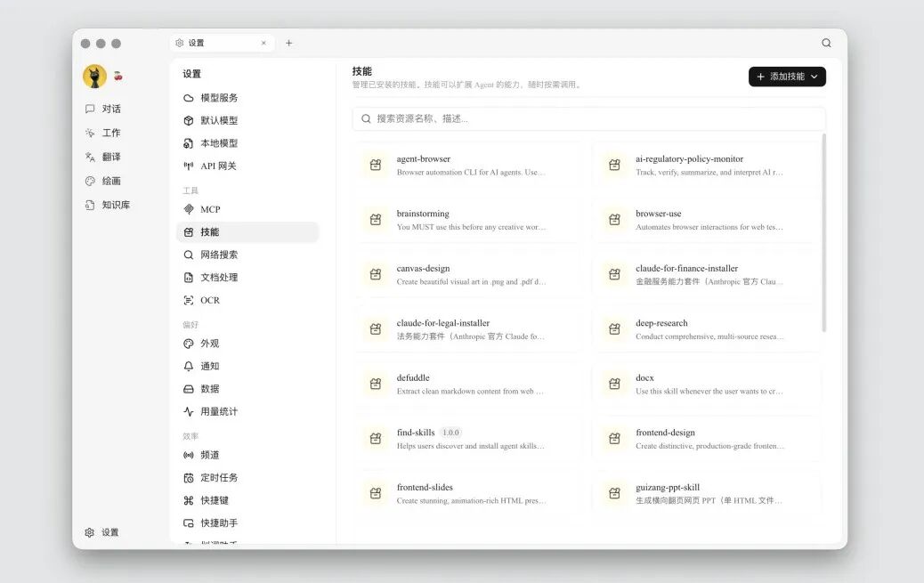Click the top-right search magnifier icon

click(826, 43)
